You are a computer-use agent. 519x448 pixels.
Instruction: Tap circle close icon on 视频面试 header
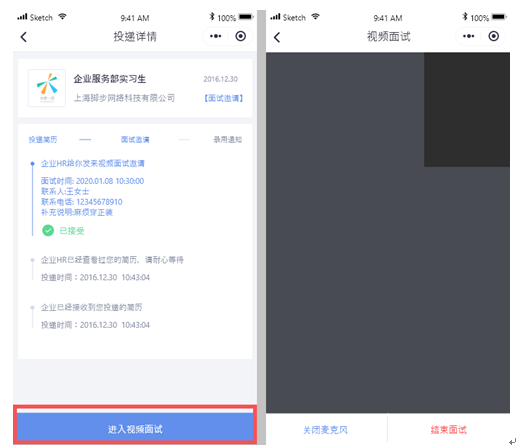pyautogui.click(x=494, y=36)
